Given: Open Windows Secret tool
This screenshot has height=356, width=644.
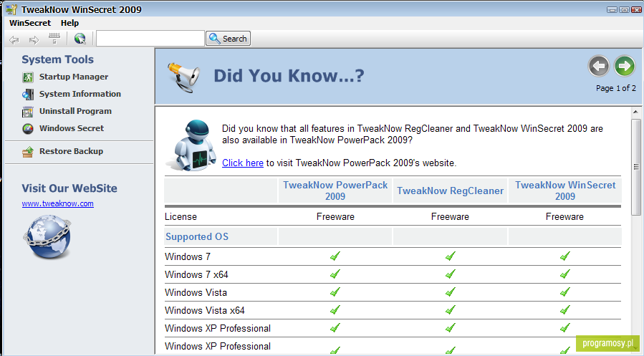Looking at the screenshot, I should pyautogui.click(x=72, y=128).
